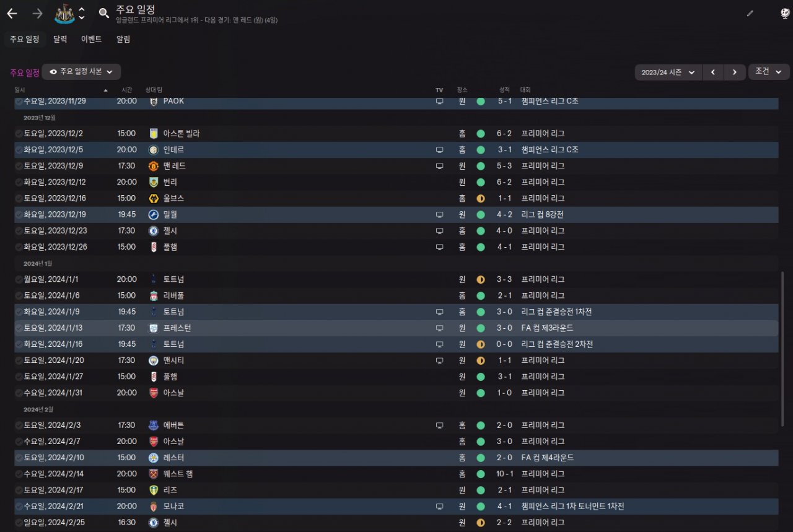Expand the 조건 filter dropdown
This screenshot has width=793, height=532.
pos(769,72)
